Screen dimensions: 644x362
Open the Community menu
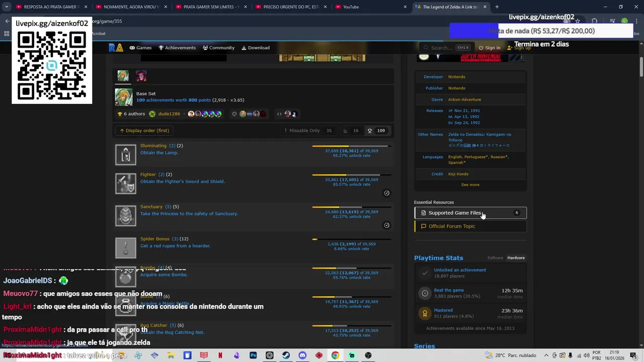pyautogui.click(x=218, y=48)
